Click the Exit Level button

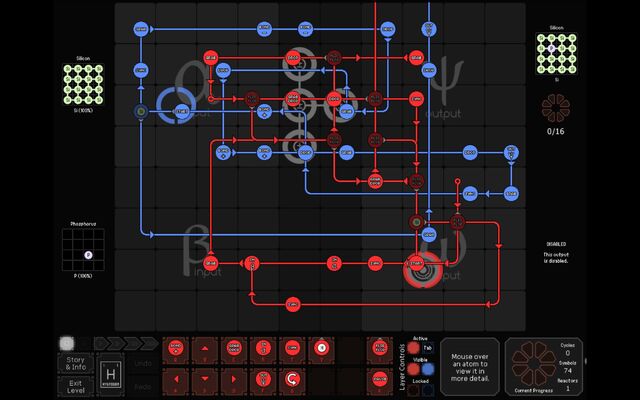76,386
